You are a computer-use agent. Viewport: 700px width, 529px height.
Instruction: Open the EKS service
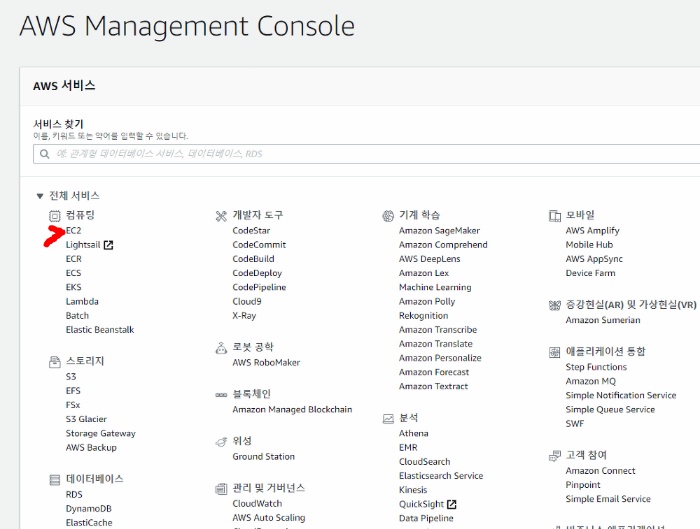74,287
